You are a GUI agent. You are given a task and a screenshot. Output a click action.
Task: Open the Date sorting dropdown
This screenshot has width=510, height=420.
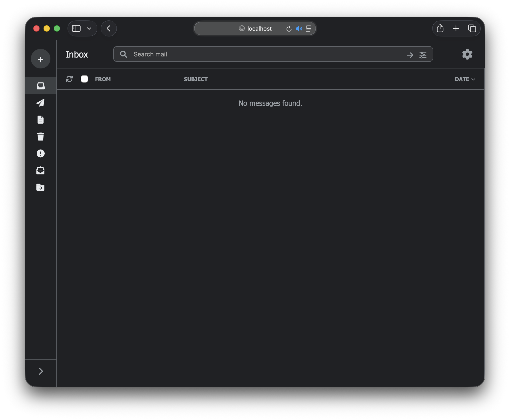(x=464, y=79)
